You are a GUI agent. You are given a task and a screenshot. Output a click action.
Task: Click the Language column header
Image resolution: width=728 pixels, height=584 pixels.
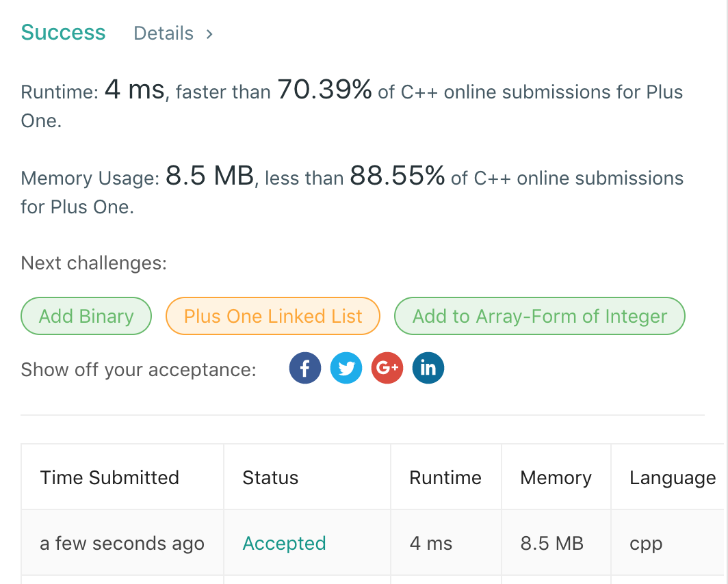click(x=673, y=477)
